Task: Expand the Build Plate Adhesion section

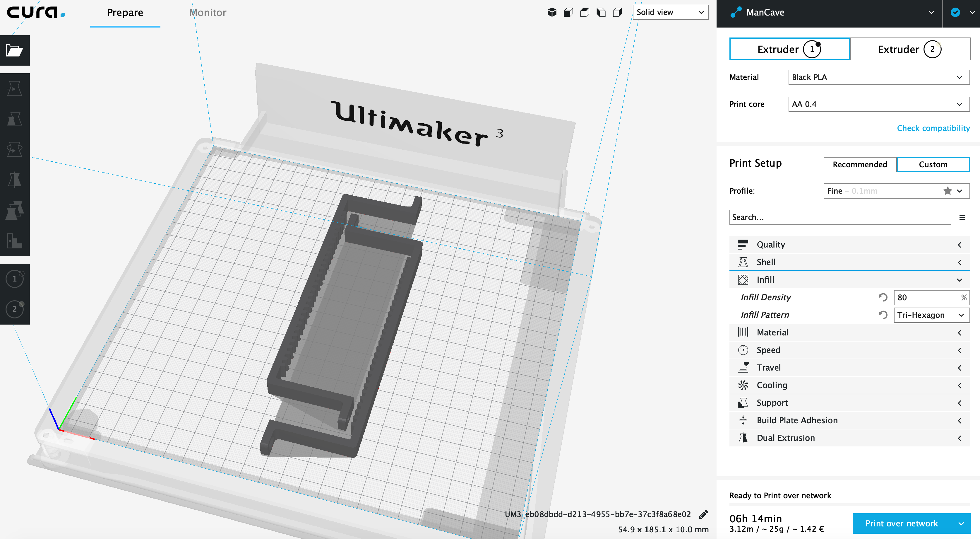Action: click(x=849, y=420)
